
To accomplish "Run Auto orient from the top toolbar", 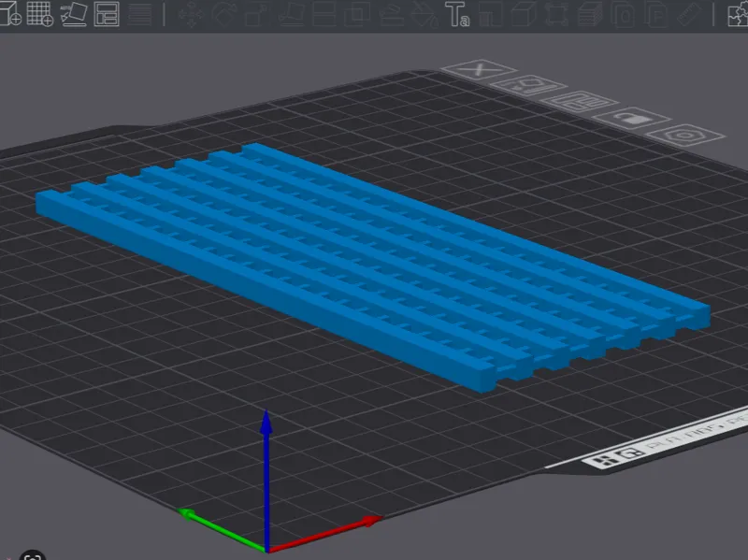I will 74,13.
